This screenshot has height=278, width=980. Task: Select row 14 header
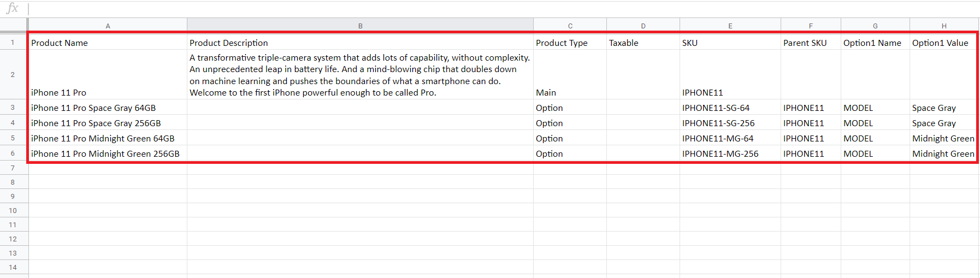13,267
